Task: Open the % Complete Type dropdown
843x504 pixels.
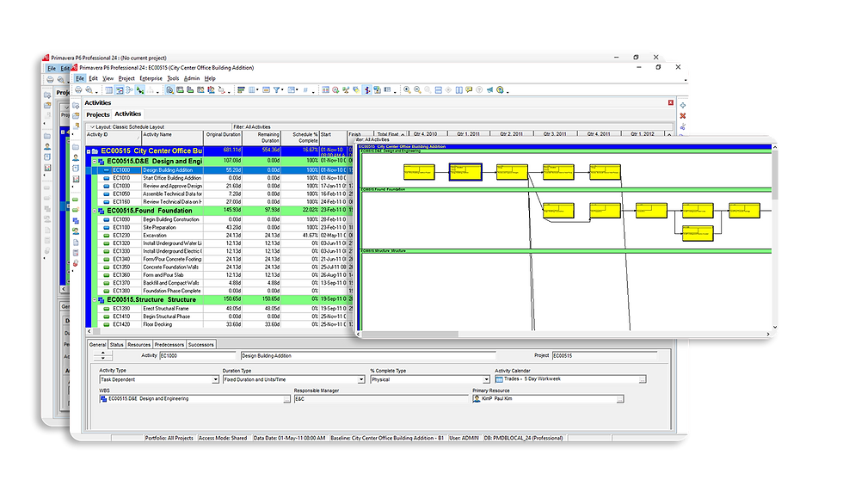Action: coord(486,379)
